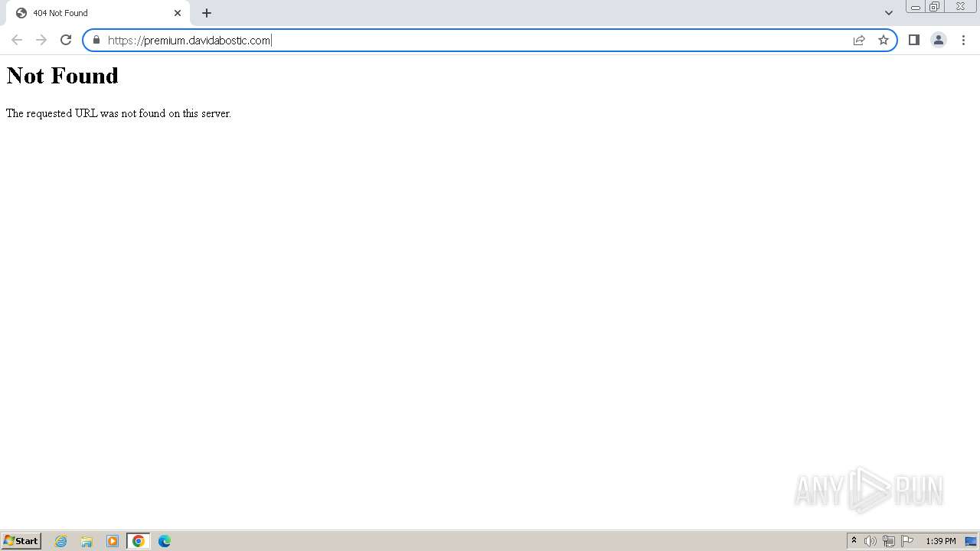Click the requested URL not found message

(x=119, y=113)
